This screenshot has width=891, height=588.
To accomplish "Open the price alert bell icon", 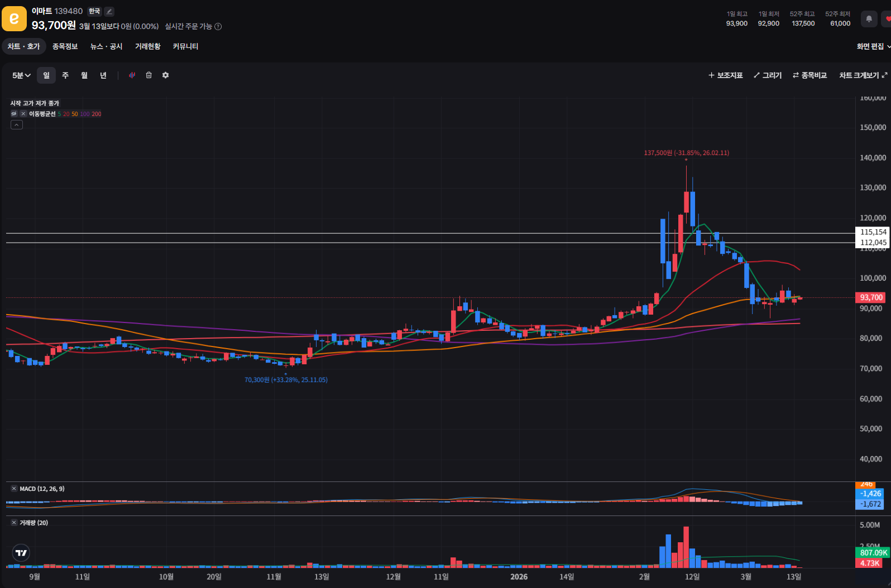I will coord(869,19).
